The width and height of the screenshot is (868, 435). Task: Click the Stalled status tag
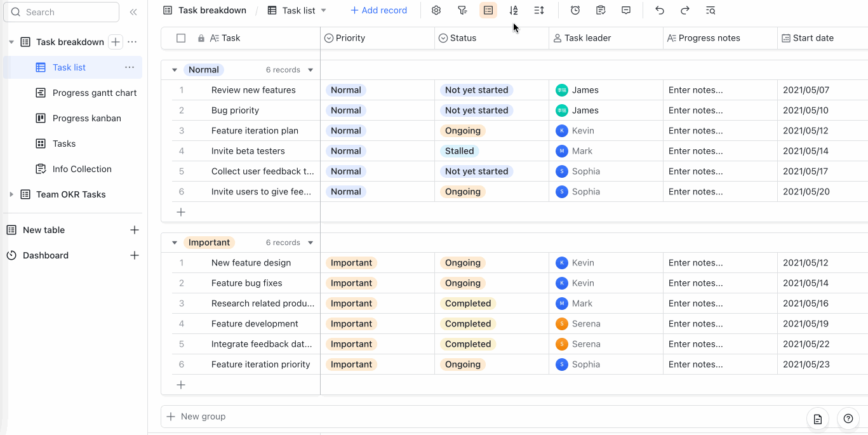[x=459, y=151]
